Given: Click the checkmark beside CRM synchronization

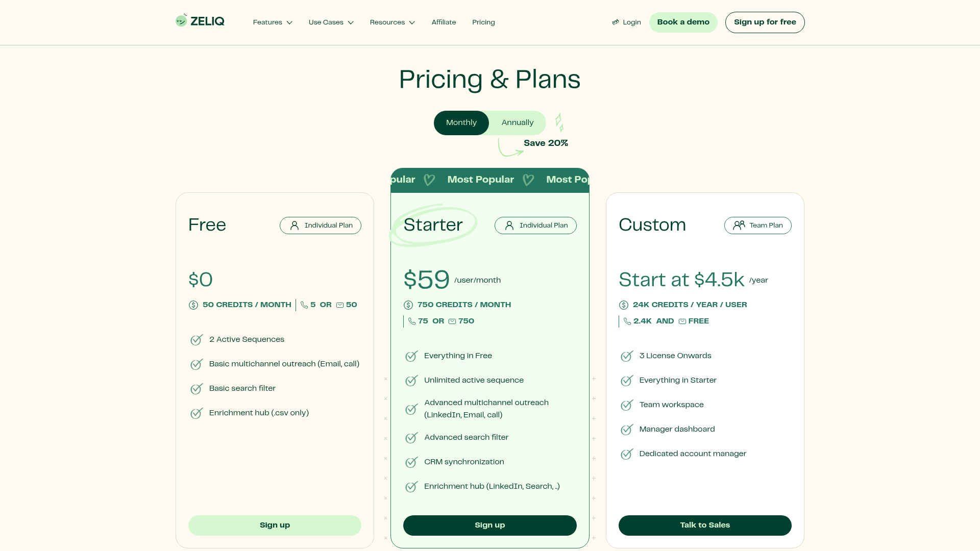Looking at the screenshot, I should [411, 462].
